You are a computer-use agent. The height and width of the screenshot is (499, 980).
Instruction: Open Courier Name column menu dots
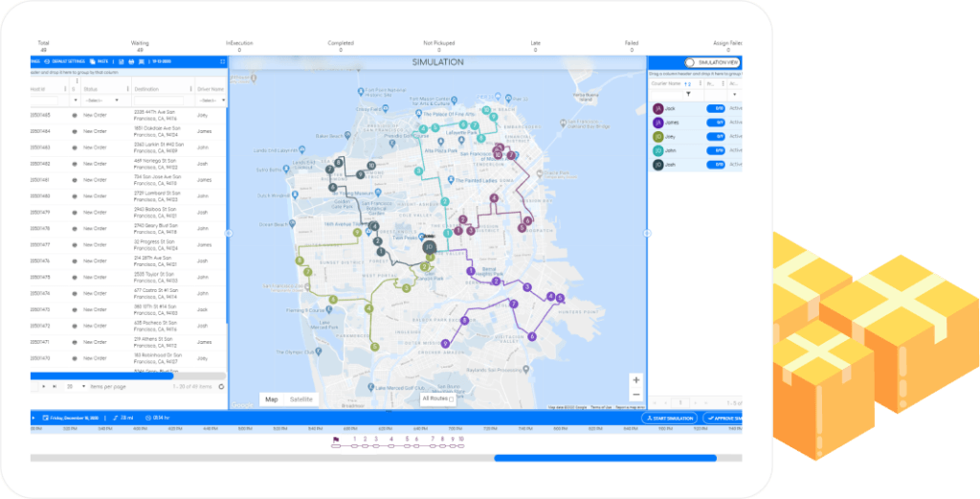701,83
